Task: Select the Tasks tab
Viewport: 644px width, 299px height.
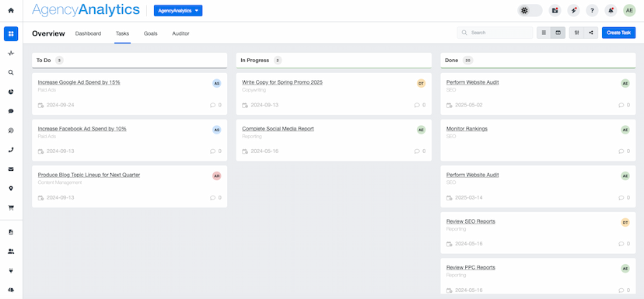Action: coord(122,33)
